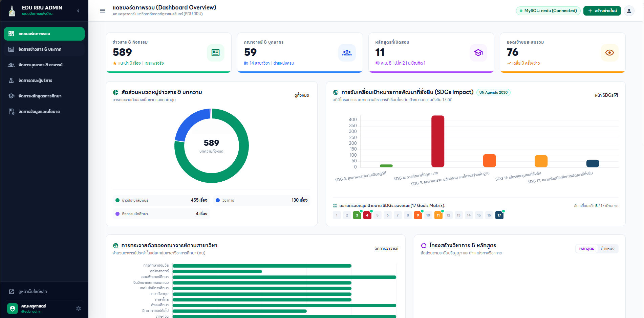Collapse the sidebar with chevron arrow
Viewport: 644px width, 318px height.
coord(78,11)
